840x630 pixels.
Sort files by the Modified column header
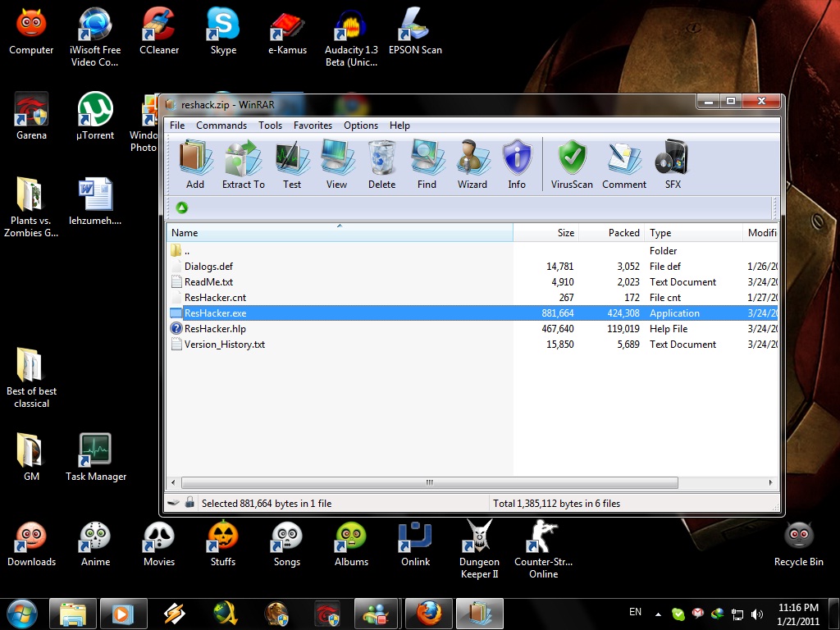pos(760,232)
